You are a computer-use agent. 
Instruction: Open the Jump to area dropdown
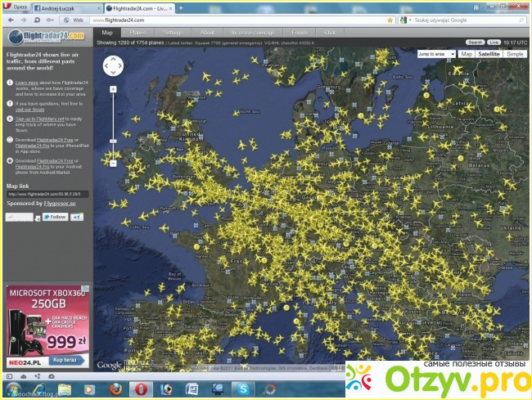(435, 54)
